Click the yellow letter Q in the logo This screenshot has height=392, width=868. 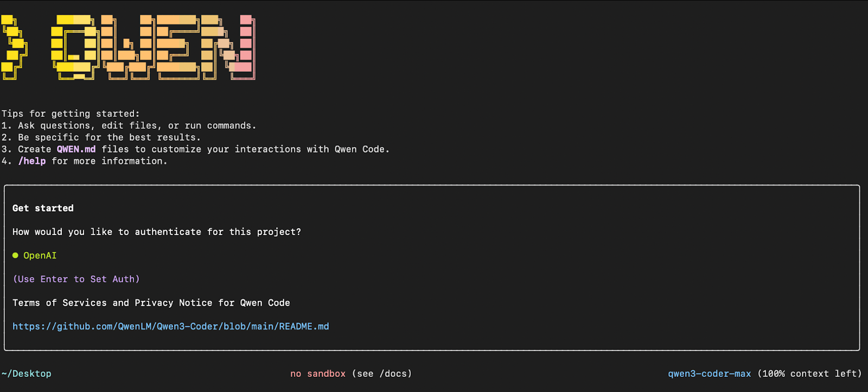(75, 47)
